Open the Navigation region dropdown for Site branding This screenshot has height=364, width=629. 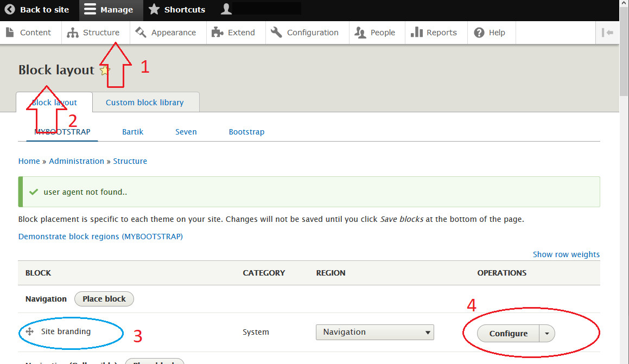click(374, 332)
